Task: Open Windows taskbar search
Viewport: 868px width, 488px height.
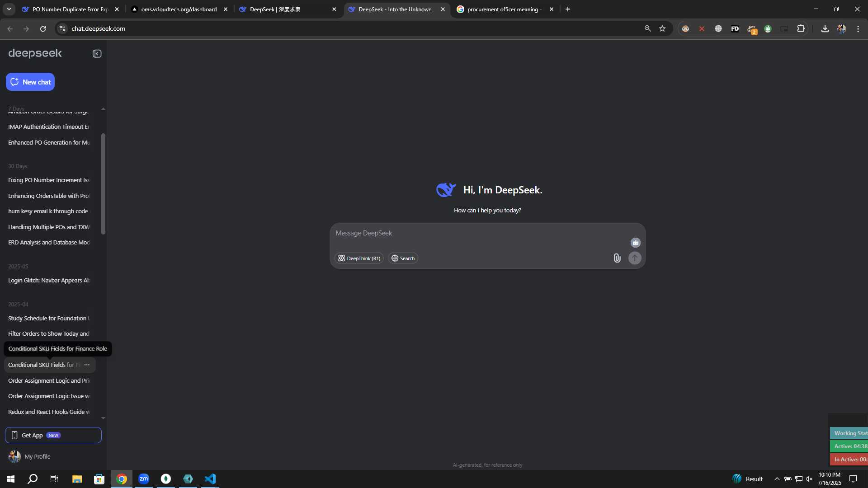Action: pyautogui.click(x=33, y=479)
